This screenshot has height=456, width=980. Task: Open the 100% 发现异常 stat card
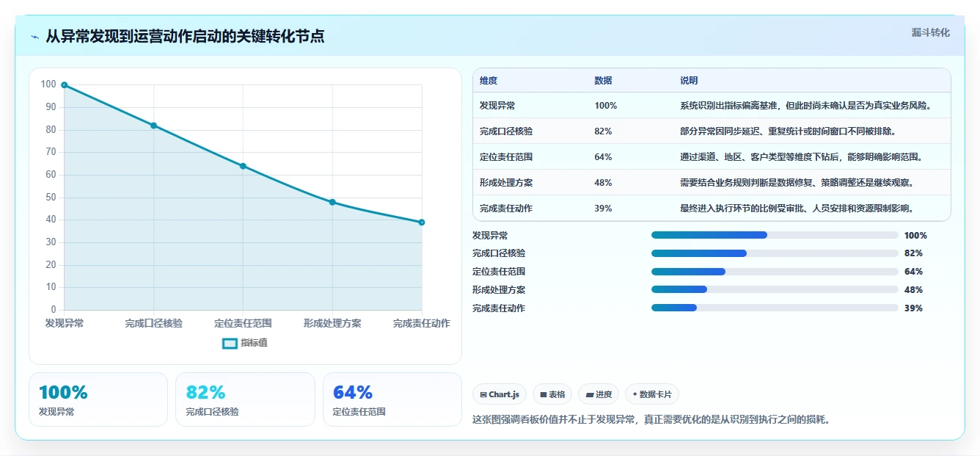pyautogui.click(x=98, y=399)
